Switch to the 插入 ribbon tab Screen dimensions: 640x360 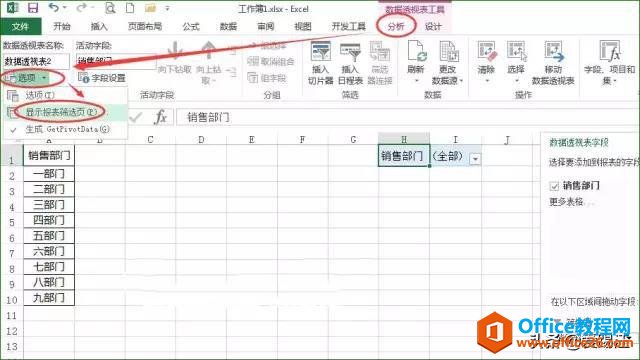pyautogui.click(x=99, y=27)
